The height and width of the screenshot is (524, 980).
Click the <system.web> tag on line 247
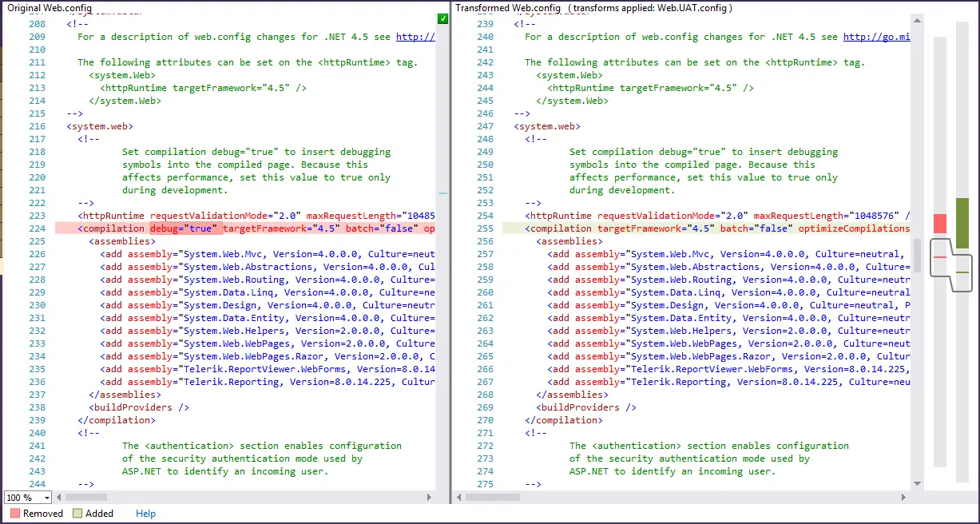pos(547,126)
